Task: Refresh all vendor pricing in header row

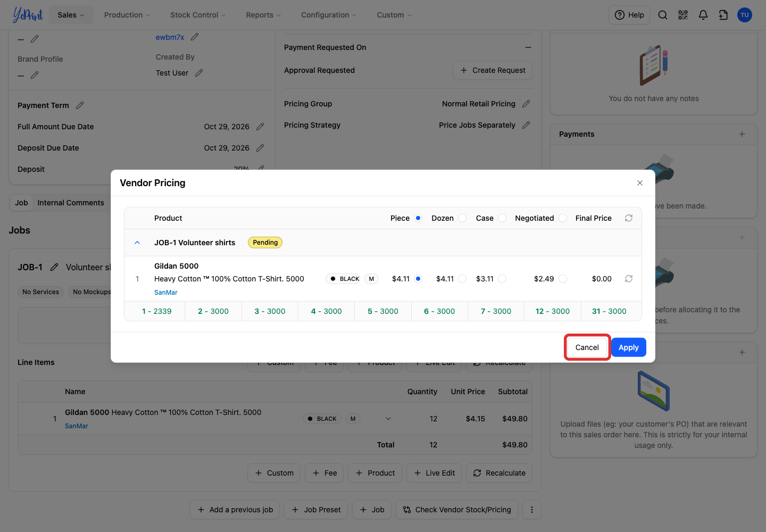Action: click(x=629, y=218)
